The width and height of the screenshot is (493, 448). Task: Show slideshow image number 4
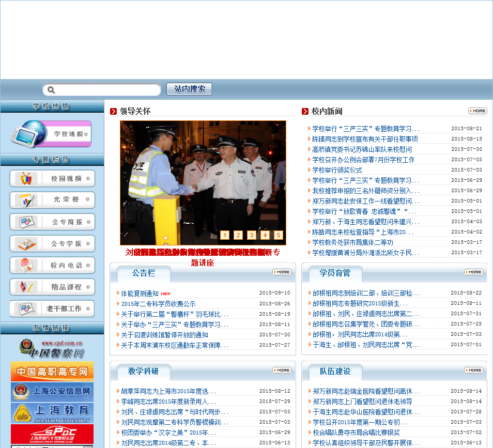(x=265, y=235)
